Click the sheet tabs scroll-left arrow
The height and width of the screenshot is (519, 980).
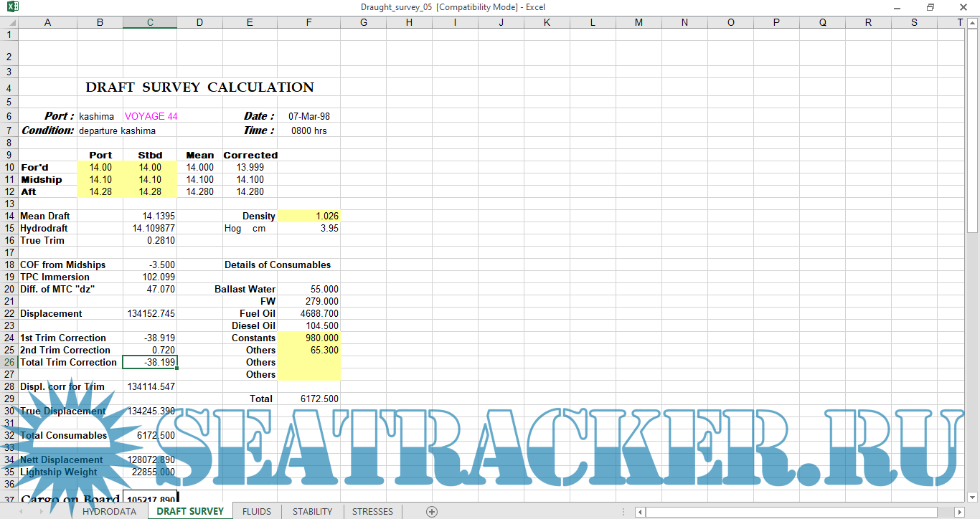coord(21,512)
